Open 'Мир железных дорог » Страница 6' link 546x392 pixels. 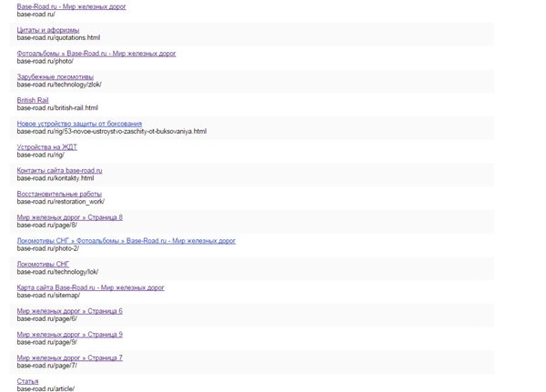(x=70, y=311)
